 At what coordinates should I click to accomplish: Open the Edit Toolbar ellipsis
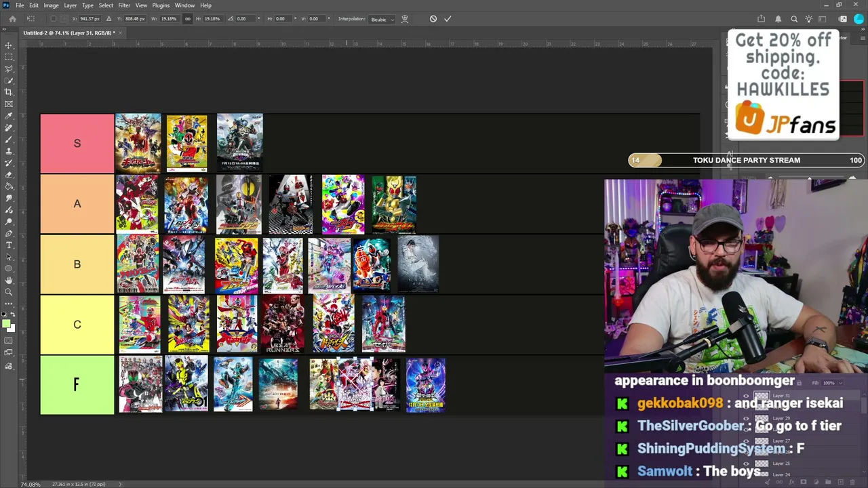9,304
